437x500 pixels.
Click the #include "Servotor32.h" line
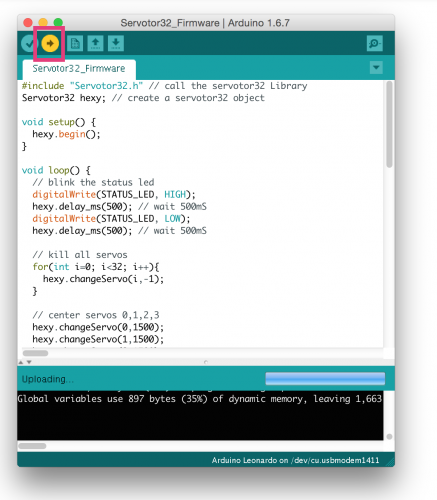click(x=164, y=86)
